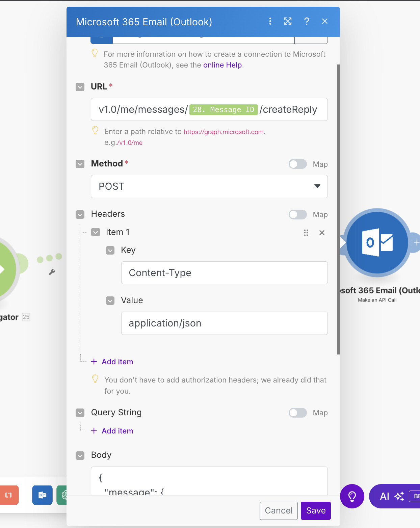Open the POST method dropdown
Image resolution: width=420 pixels, height=528 pixels.
click(209, 186)
